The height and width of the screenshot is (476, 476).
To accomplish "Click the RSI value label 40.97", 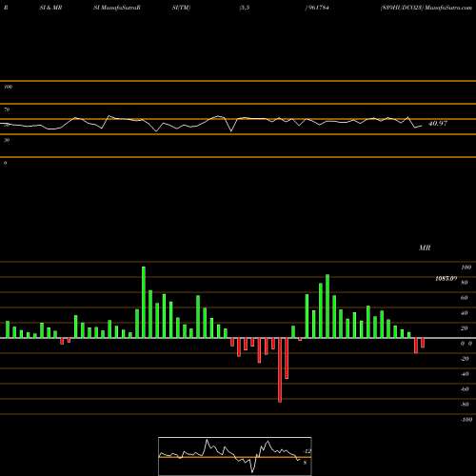I will click(438, 124).
